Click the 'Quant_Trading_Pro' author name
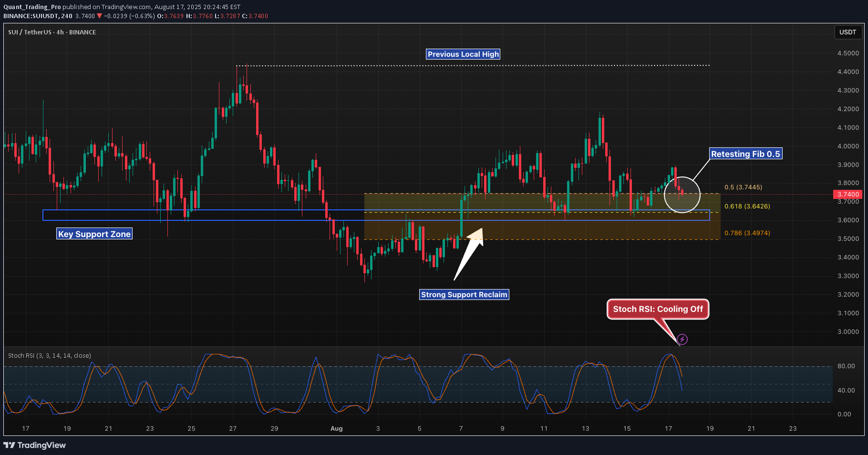 tap(32, 7)
